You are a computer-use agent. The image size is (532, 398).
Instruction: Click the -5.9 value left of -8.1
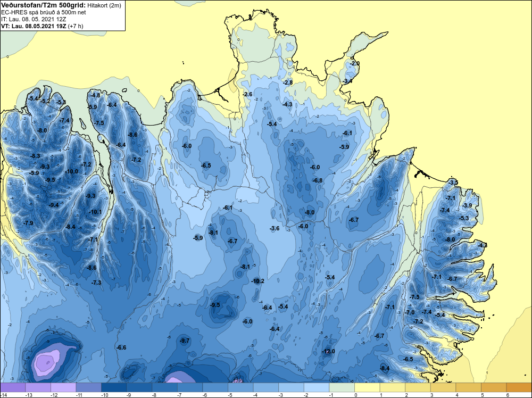(198, 238)
